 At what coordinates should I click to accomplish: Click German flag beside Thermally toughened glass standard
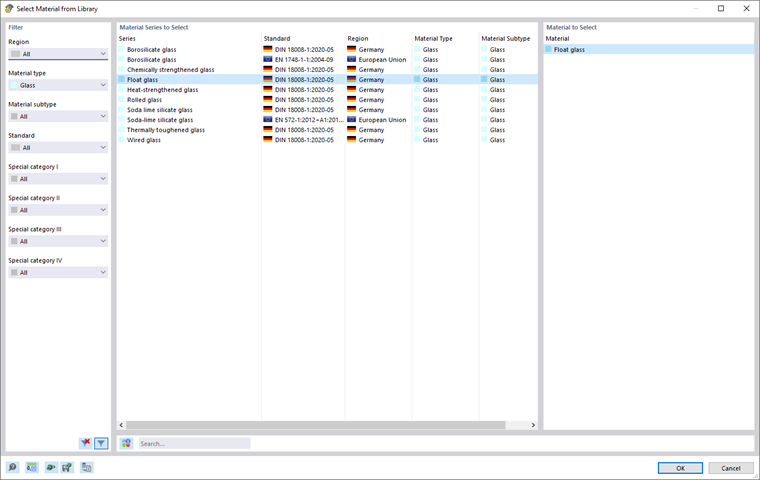pos(268,129)
